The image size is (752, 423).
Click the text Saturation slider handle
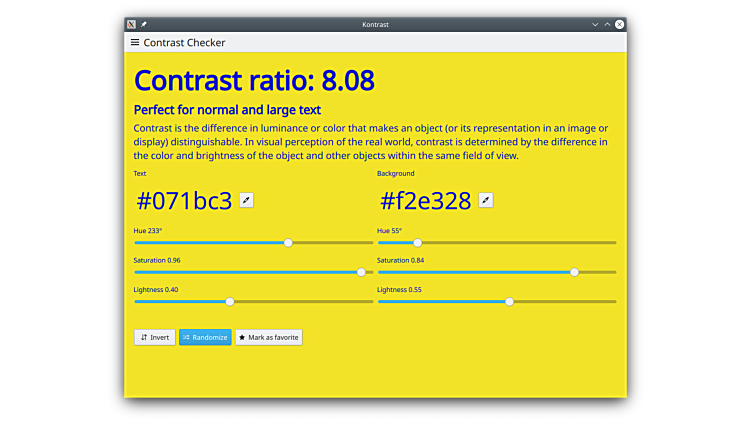click(361, 271)
